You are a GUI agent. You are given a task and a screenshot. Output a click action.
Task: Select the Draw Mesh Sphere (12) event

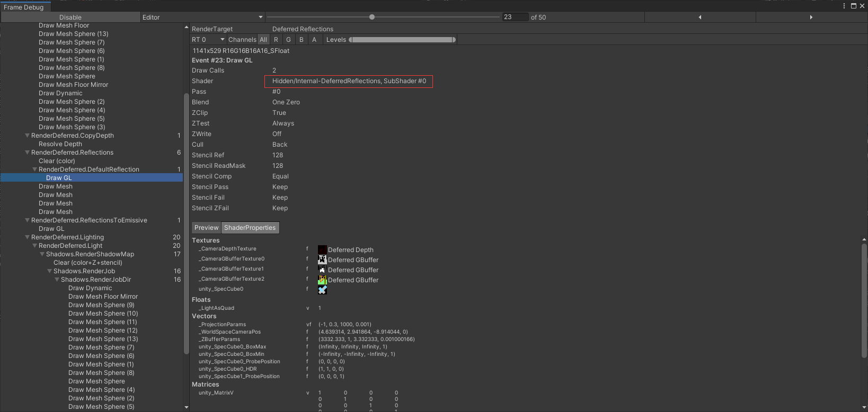click(x=103, y=330)
